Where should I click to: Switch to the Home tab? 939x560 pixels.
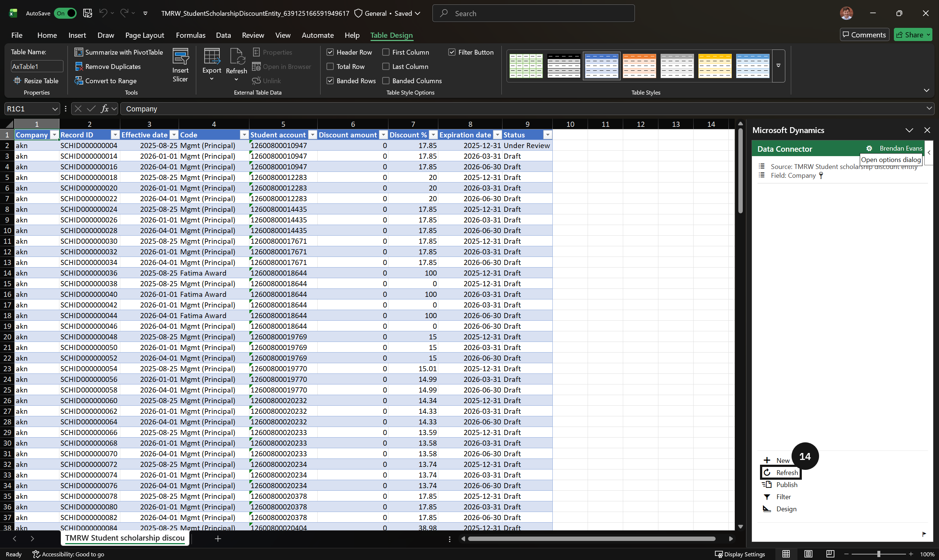(x=47, y=35)
